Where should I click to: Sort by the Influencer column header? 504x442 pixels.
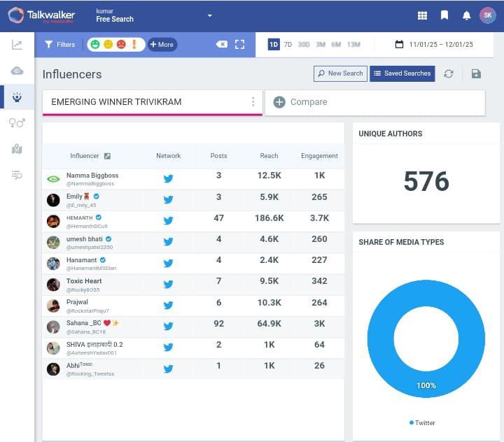(85, 156)
